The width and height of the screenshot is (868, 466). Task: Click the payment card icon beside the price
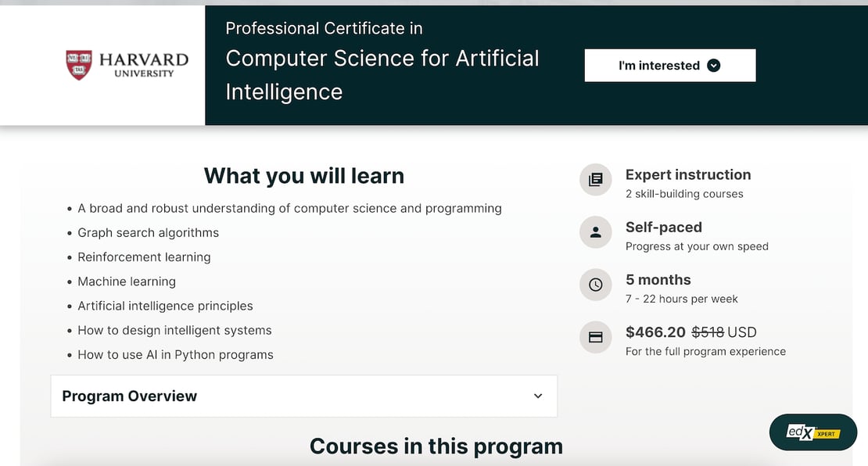click(596, 337)
